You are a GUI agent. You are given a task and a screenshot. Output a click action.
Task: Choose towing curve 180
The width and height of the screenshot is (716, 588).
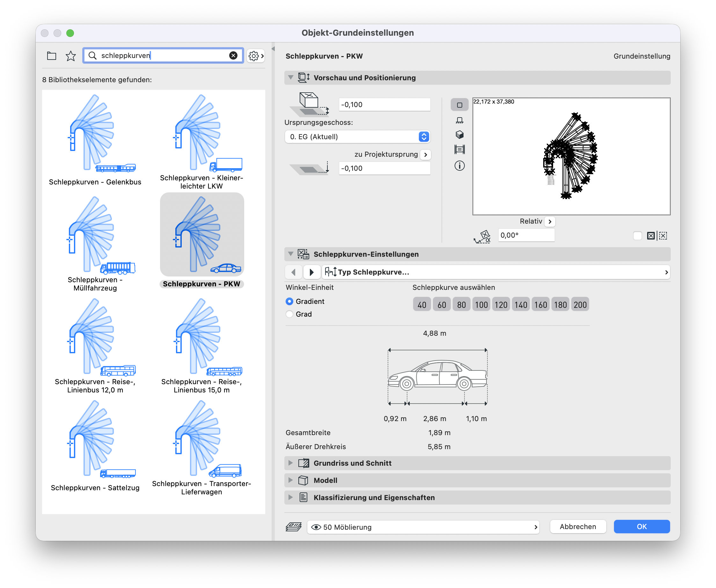point(560,305)
